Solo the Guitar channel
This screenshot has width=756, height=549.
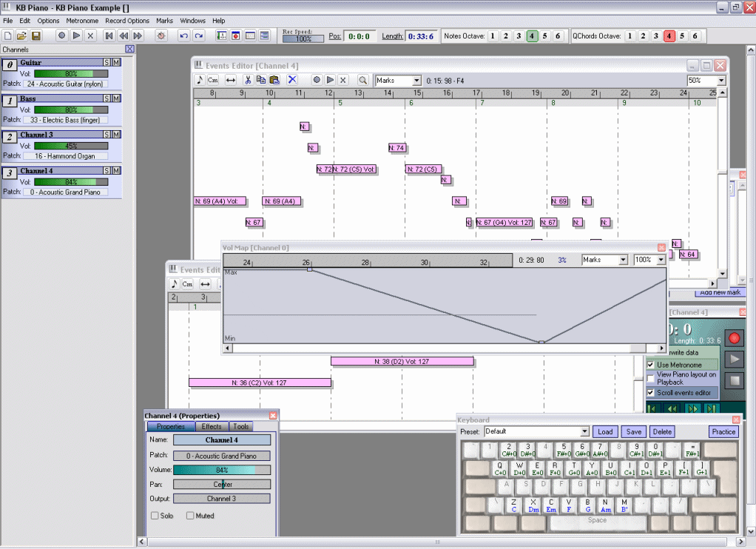[x=107, y=62]
